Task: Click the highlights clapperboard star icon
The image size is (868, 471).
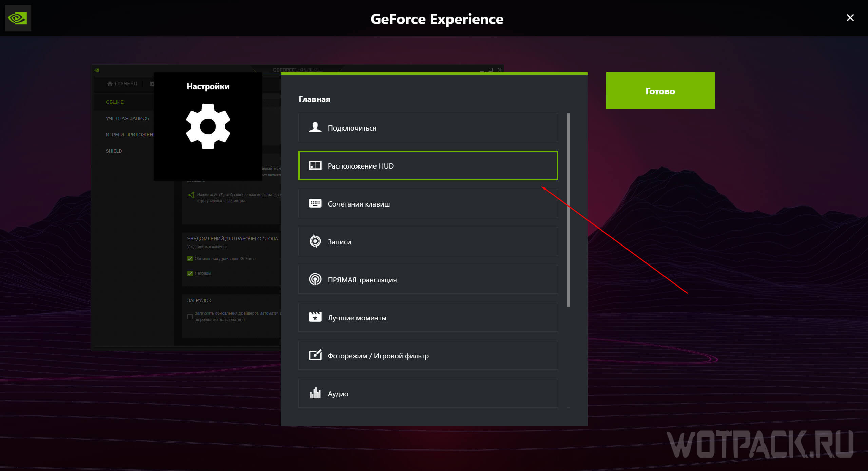Action: coord(315,317)
